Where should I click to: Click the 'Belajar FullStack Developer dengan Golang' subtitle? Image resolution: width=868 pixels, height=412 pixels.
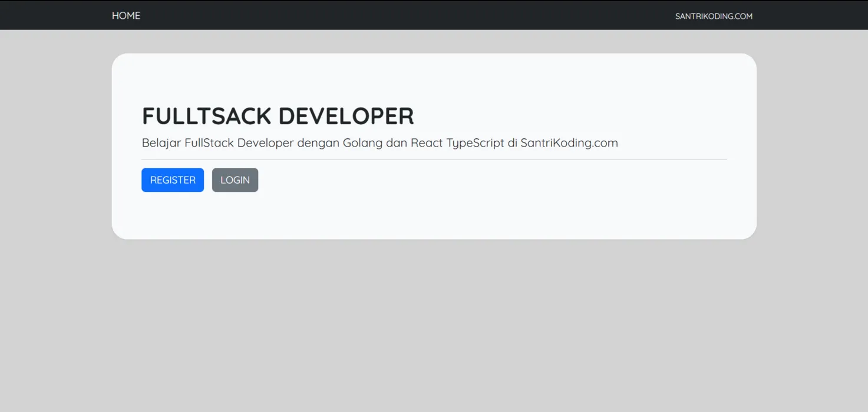(x=380, y=143)
